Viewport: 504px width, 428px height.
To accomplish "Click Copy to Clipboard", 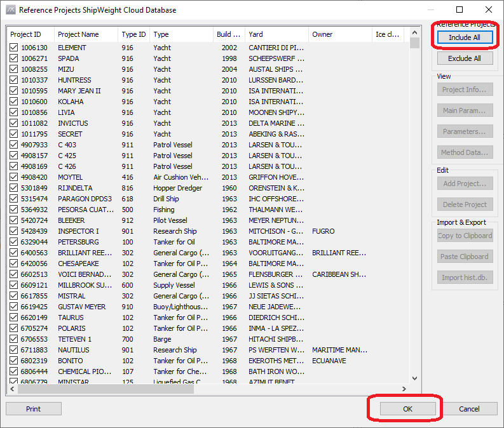I will coord(465,236).
